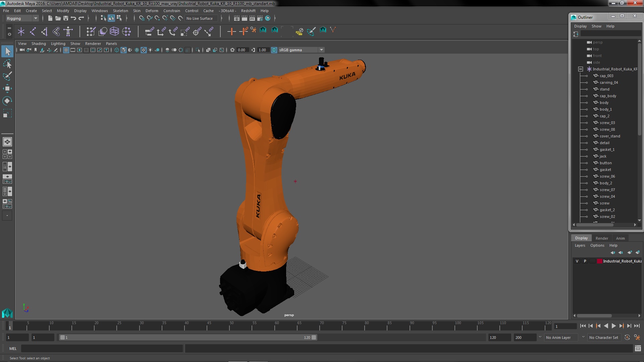Open the HumanIK skeleton figure icon
The image size is (644, 362).
tap(68, 32)
